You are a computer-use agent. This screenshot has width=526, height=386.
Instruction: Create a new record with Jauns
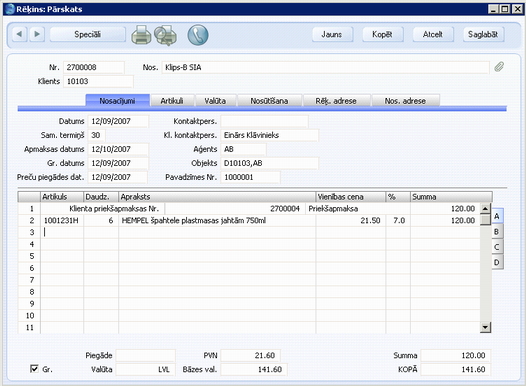(x=332, y=34)
